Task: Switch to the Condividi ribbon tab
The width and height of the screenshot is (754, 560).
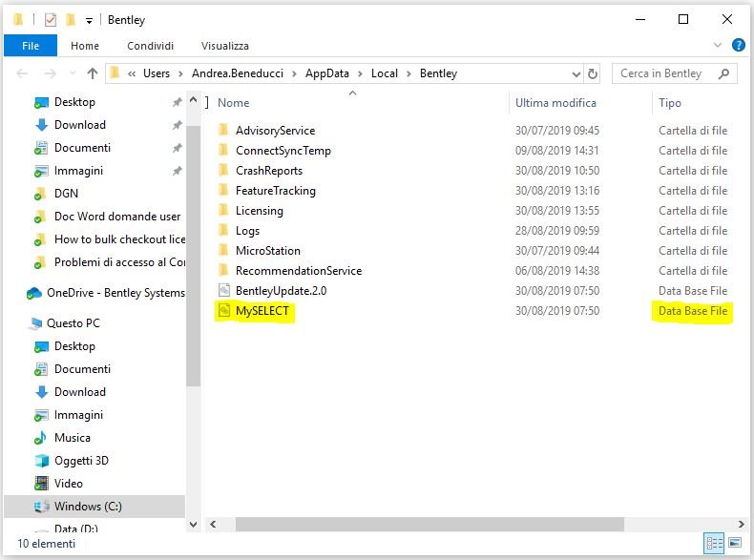Action: pos(150,46)
